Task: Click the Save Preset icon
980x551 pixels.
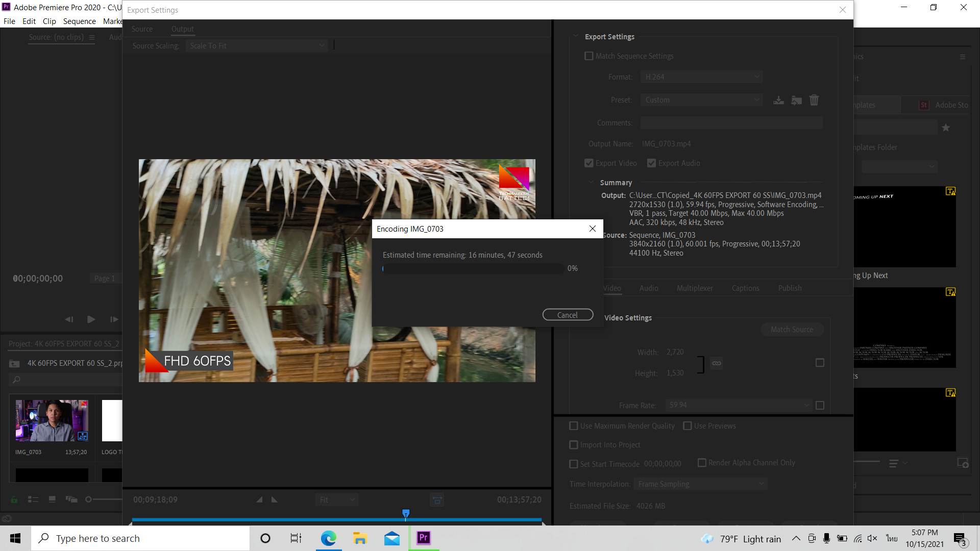Action: (x=778, y=100)
